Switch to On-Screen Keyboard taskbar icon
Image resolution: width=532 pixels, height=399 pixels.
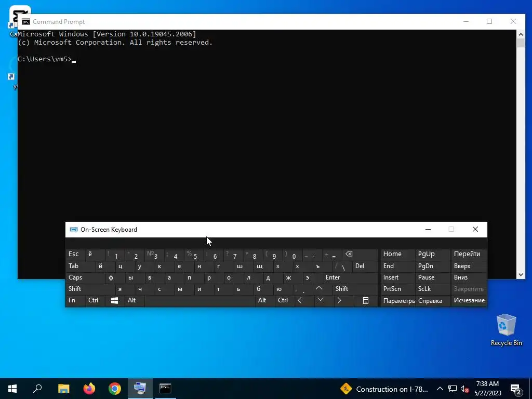pyautogui.click(x=140, y=389)
